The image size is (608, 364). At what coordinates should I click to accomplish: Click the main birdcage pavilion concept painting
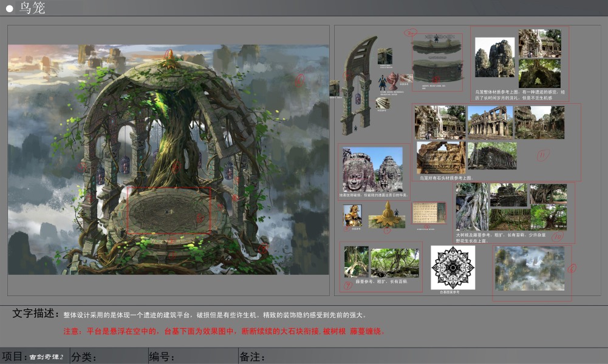(168, 160)
